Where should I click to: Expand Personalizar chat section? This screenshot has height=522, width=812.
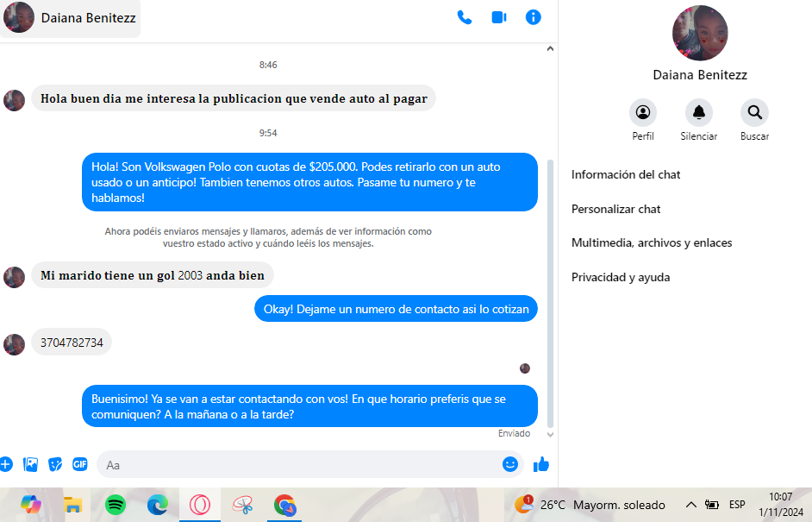(616, 209)
